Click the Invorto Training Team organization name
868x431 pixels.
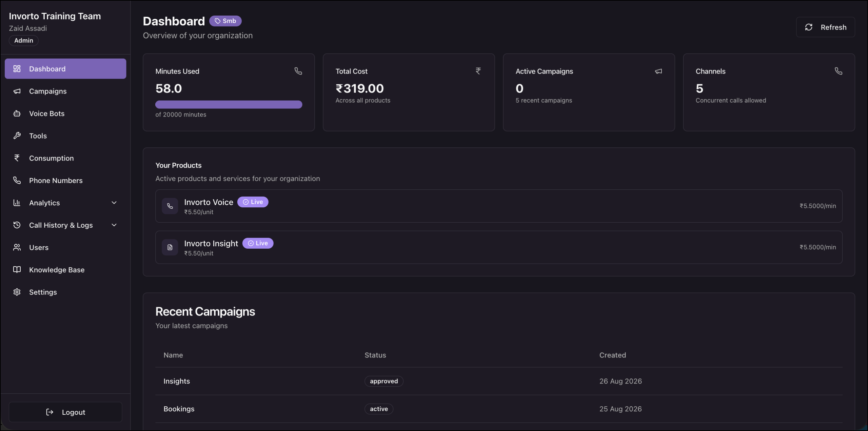tap(55, 16)
